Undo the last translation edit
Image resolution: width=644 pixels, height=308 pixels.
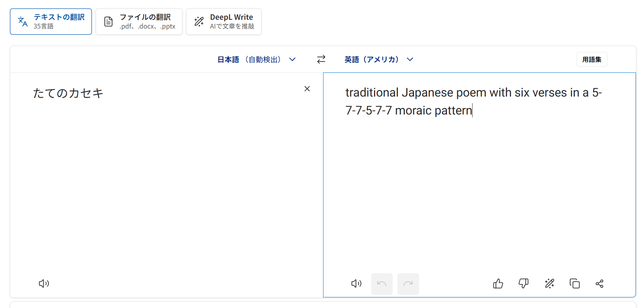[x=382, y=284]
